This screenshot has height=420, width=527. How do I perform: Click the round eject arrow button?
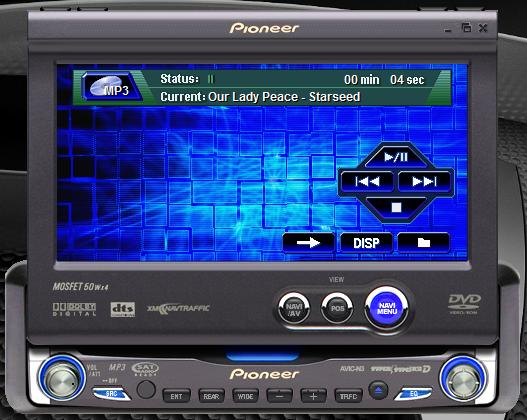[378, 390]
